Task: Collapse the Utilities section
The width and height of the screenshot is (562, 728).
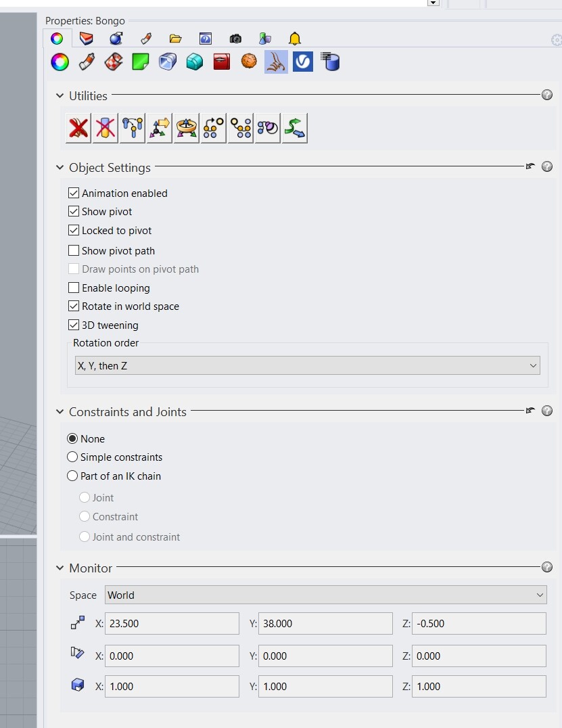Action: click(x=60, y=95)
